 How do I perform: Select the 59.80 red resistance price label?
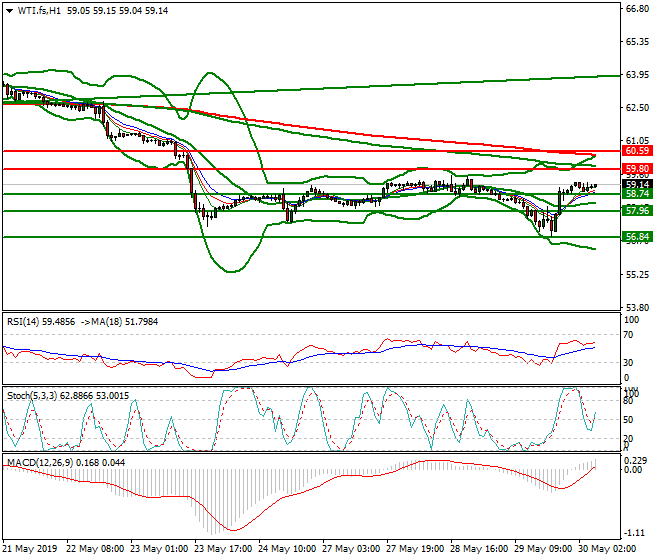637,169
